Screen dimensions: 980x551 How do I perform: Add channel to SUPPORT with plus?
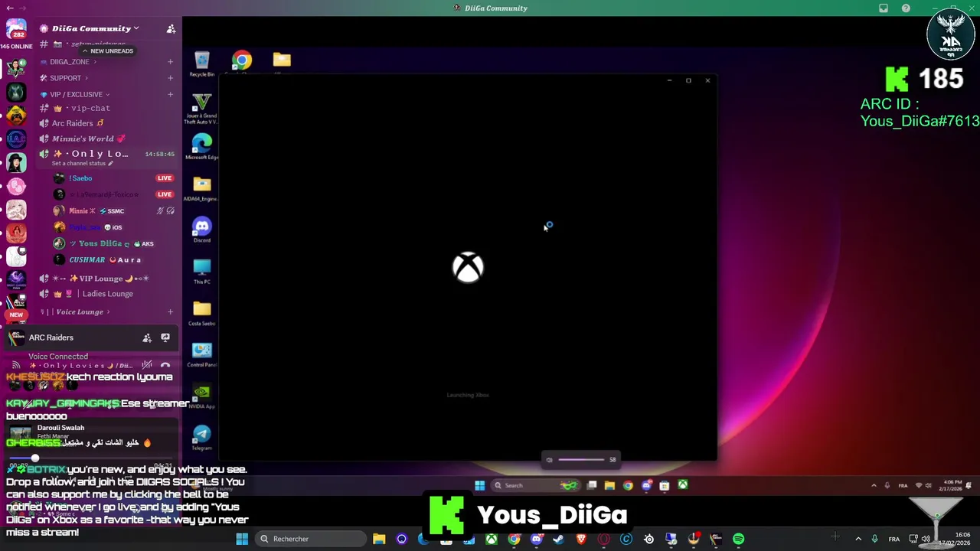tap(170, 78)
